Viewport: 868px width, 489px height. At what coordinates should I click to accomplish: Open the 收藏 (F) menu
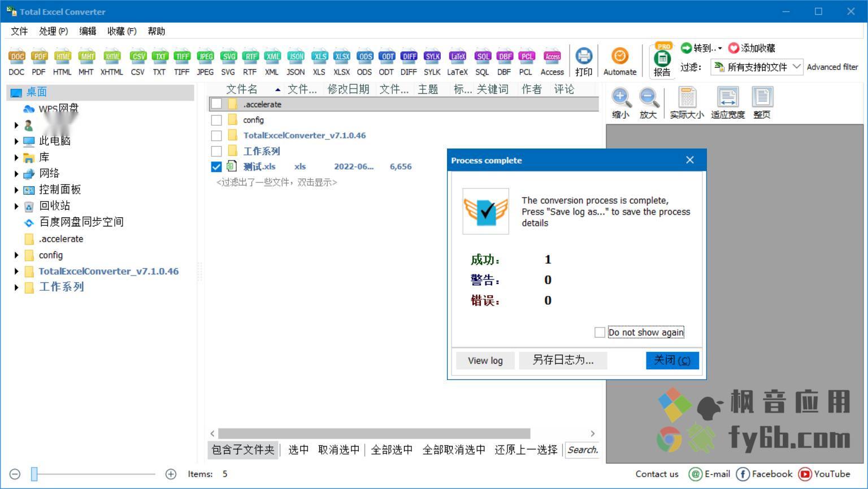coord(122,31)
